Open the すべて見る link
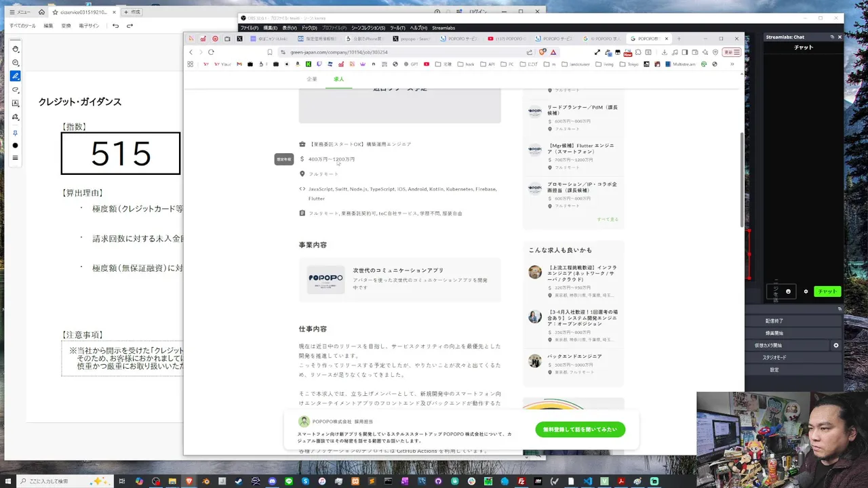The image size is (868, 488). coord(608,219)
